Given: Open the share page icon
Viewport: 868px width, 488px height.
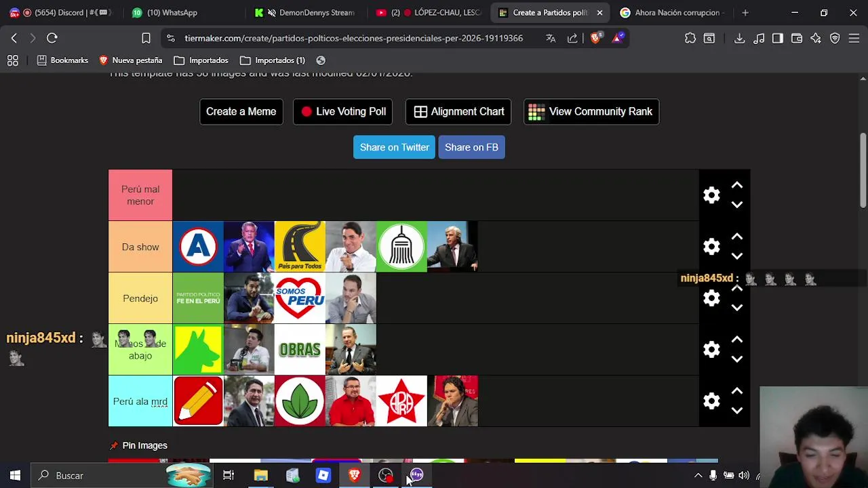Looking at the screenshot, I should pos(572,38).
